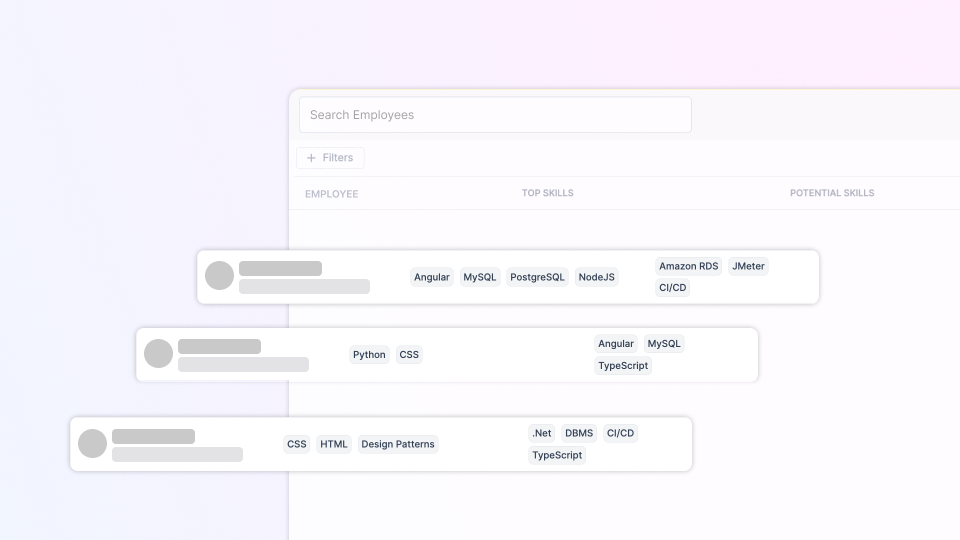
Task: Click the JMeter skill tag
Action: tap(748, 266)
